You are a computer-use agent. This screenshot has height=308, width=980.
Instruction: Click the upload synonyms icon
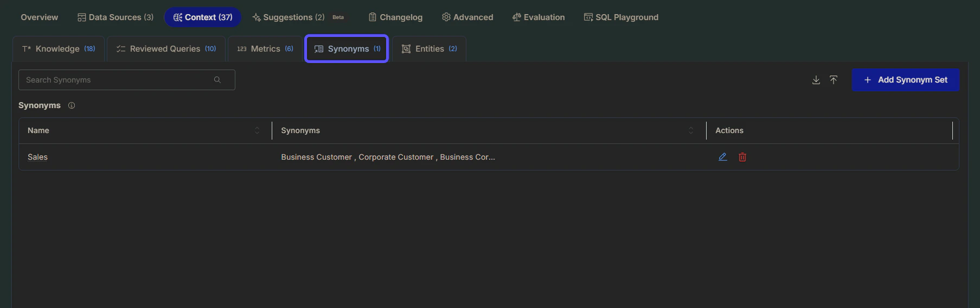click(834, 80)
